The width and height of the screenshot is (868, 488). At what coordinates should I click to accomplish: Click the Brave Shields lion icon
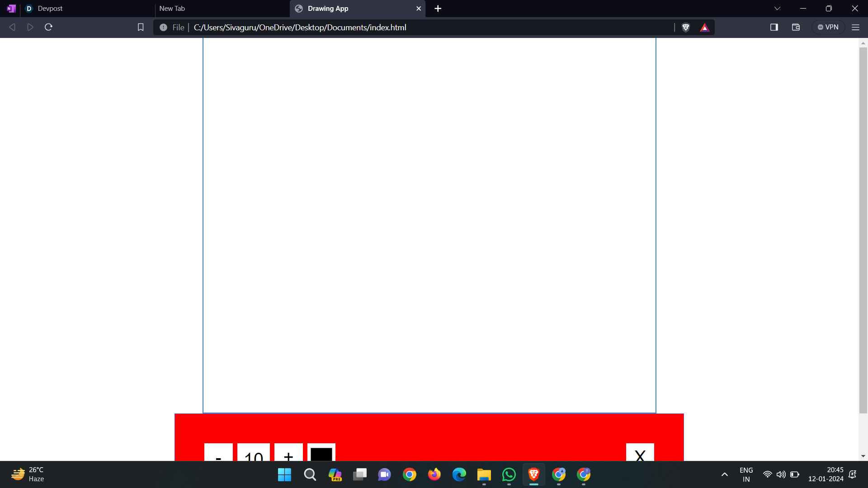tap(686, 28)
